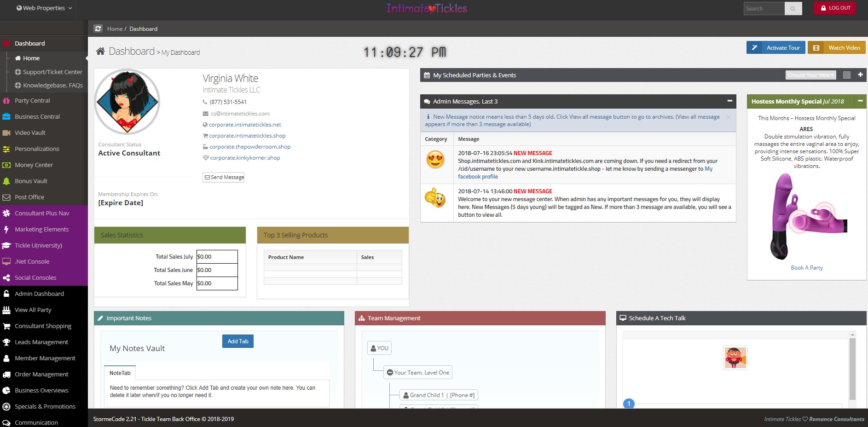Tick the checkbox in the Scheduled Parties header

pyautogui.click(x=846, y=75)
